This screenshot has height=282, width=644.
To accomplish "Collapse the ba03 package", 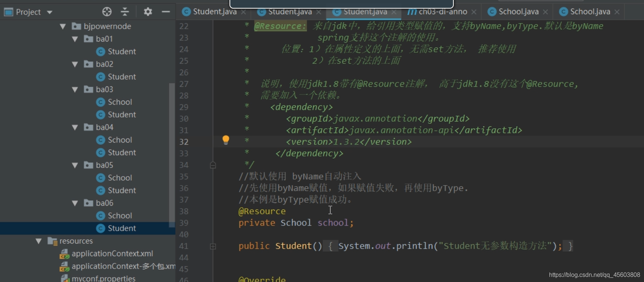I will (x=75, y=90).
